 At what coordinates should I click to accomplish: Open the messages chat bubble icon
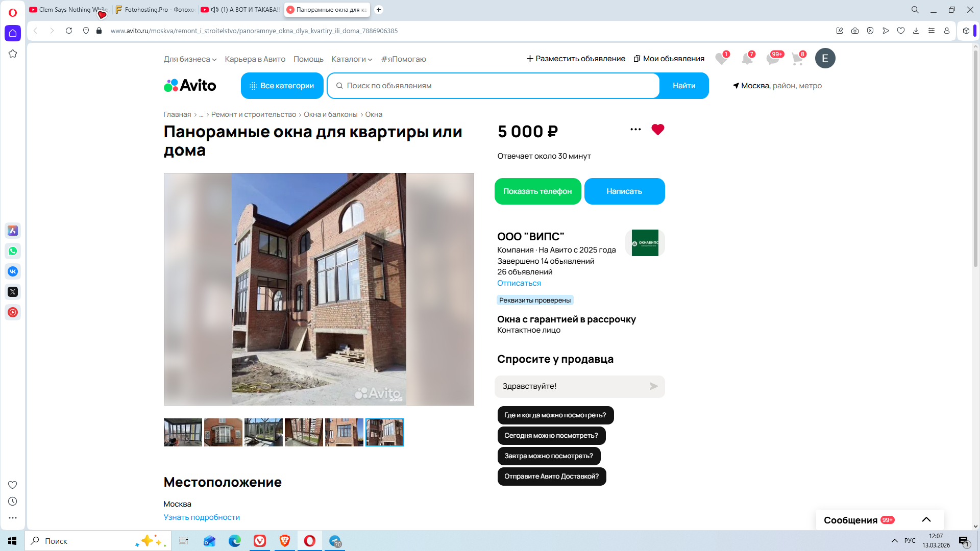tap(772, 59)
